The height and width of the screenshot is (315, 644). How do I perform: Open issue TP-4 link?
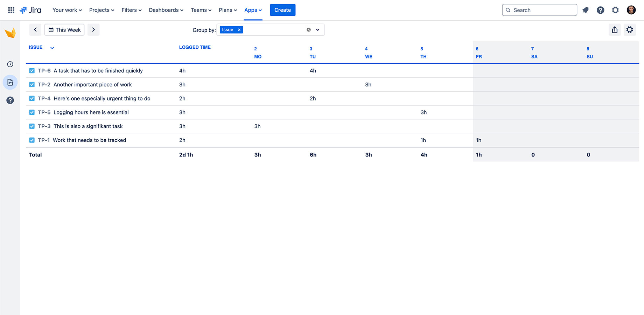(x=44, y=98)
